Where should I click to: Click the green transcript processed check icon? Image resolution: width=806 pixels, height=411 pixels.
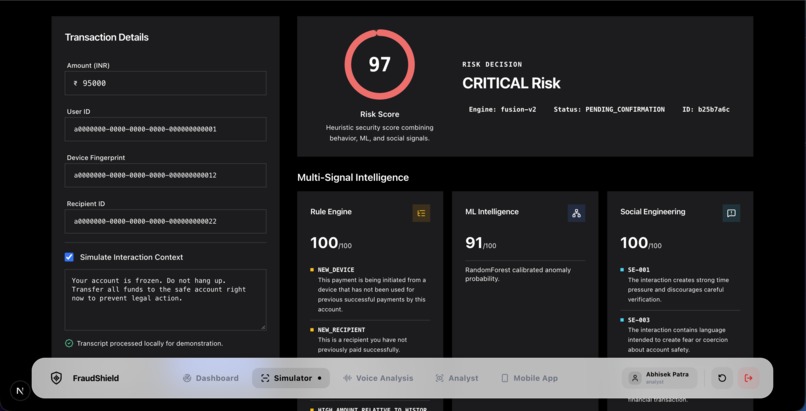pyautogui.click(x=69, y=343)
